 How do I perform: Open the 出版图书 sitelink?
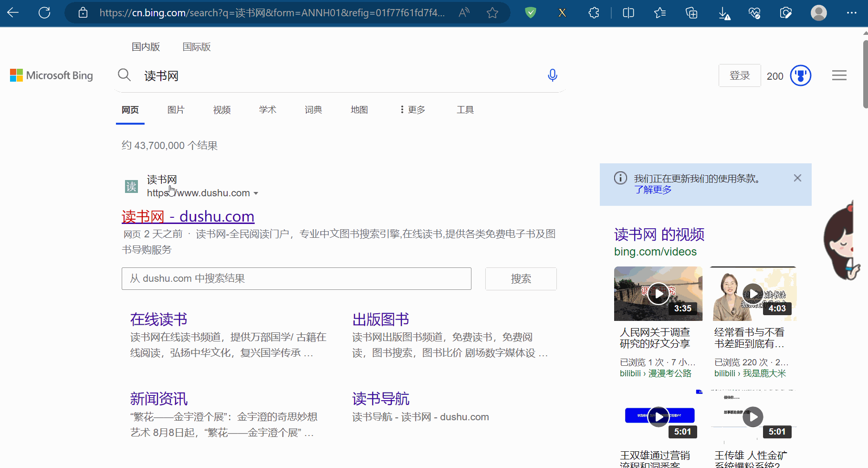point(381,319)
